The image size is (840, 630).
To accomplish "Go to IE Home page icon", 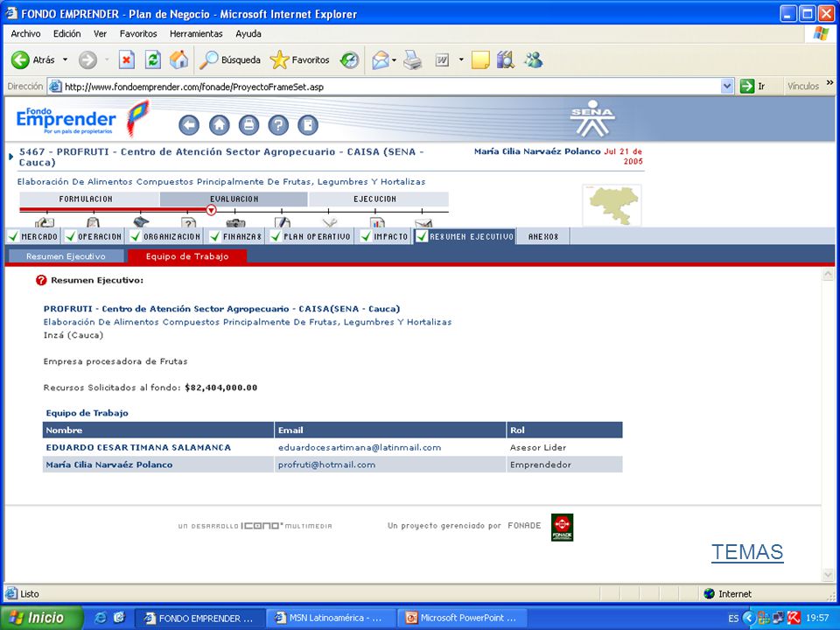I will [178, 59].
